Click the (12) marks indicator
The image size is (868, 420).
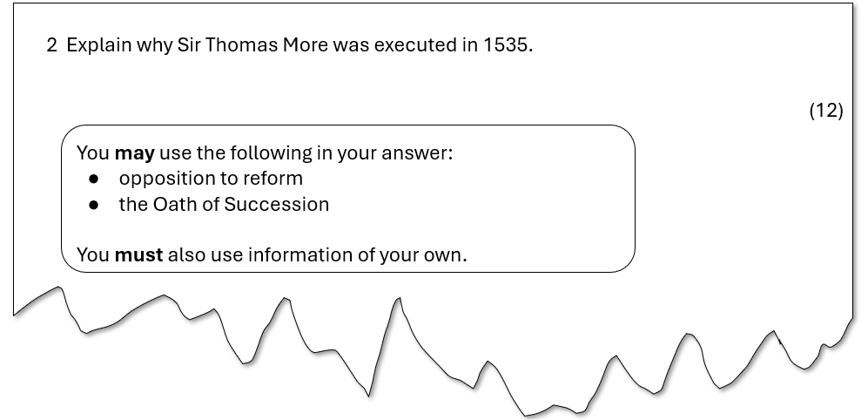pos(826,111)
